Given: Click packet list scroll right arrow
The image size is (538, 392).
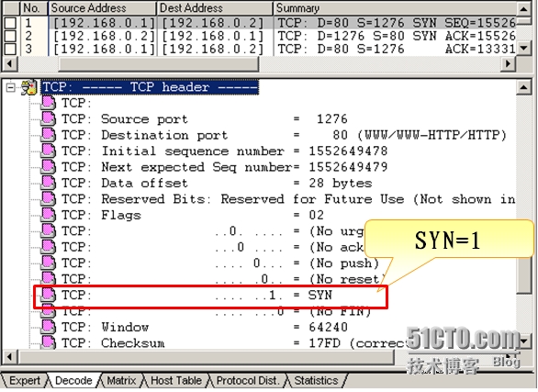Looking at the screenshot, I should click(x=508, y=63).
